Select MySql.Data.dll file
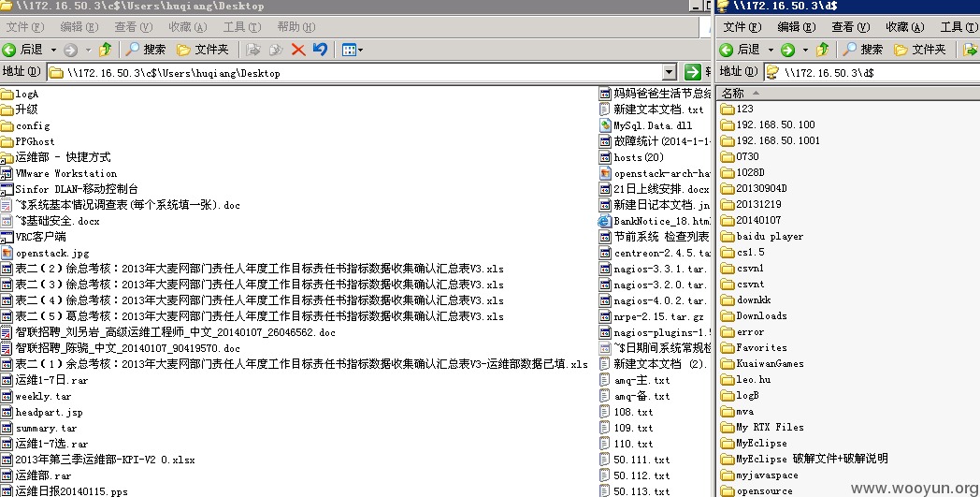Image resolution: width=980 pixels, height=497 pixels. [645, 125]
